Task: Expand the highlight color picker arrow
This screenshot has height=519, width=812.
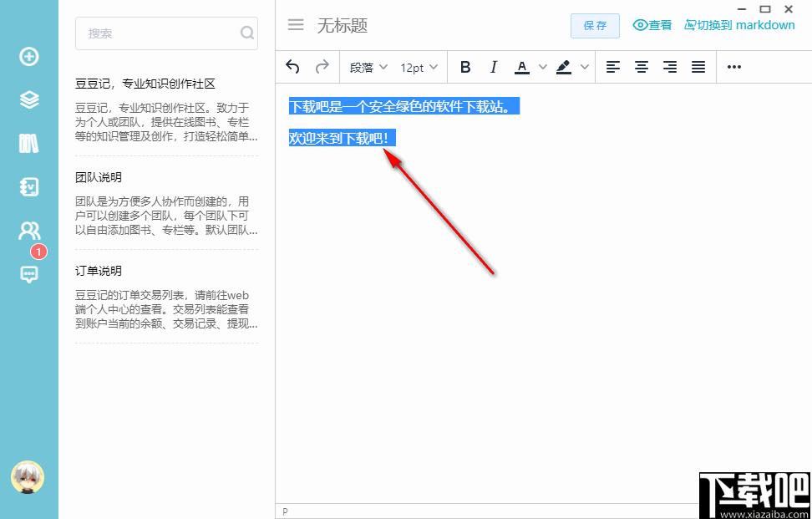Action: pos(585,67)
